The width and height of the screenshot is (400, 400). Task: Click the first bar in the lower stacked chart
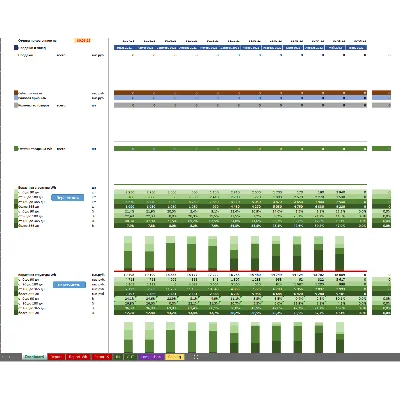[x=128, y=337]
